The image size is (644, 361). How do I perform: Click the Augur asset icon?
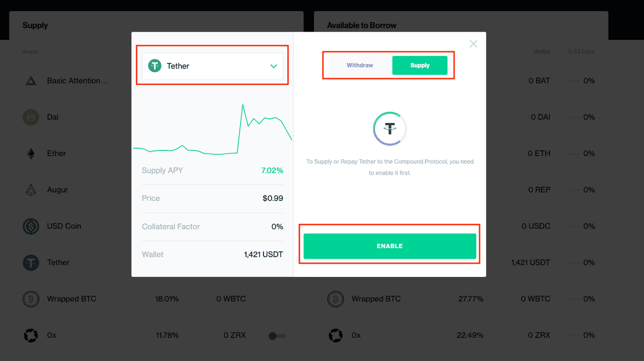click(x=31, y=190)
